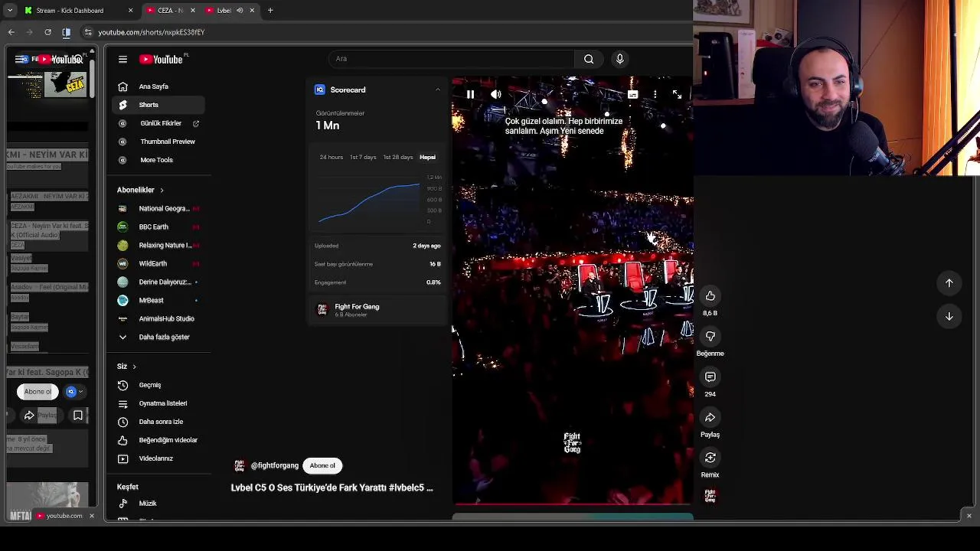Select Shorts in the sidebar
The height and width of the screenshot is (551, 980).
[158, 105]
